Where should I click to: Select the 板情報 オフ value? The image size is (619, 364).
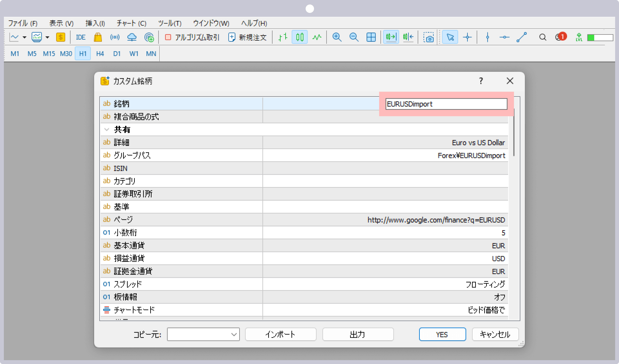(499, 297)
